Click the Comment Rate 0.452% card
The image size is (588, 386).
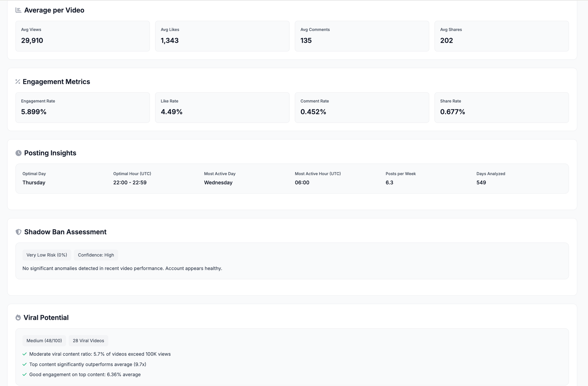click(x=362, y=107)
